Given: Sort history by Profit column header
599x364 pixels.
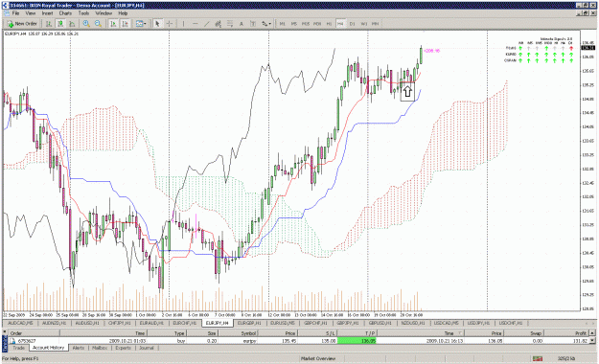Looking at the screenshot, I should pyautogui.click(x=565, y=333).
